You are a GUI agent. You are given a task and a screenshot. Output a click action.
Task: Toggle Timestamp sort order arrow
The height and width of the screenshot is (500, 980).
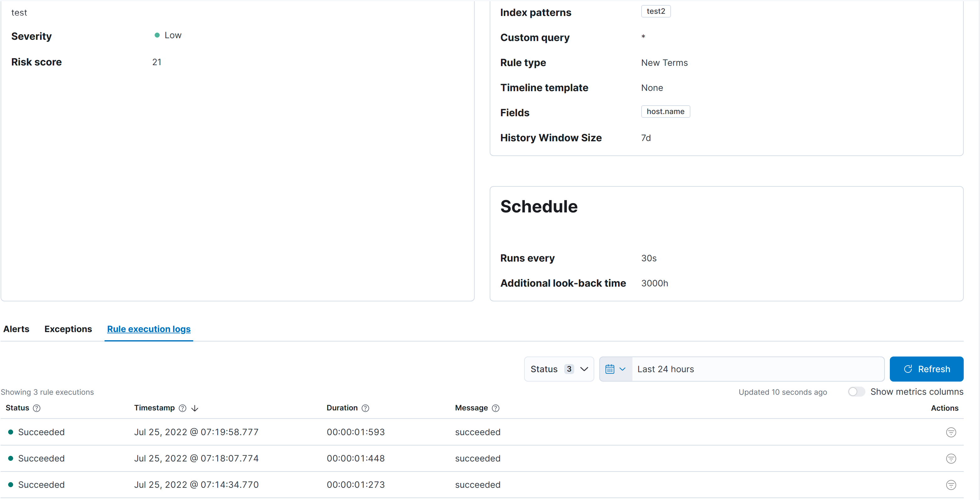pos(195,408)
